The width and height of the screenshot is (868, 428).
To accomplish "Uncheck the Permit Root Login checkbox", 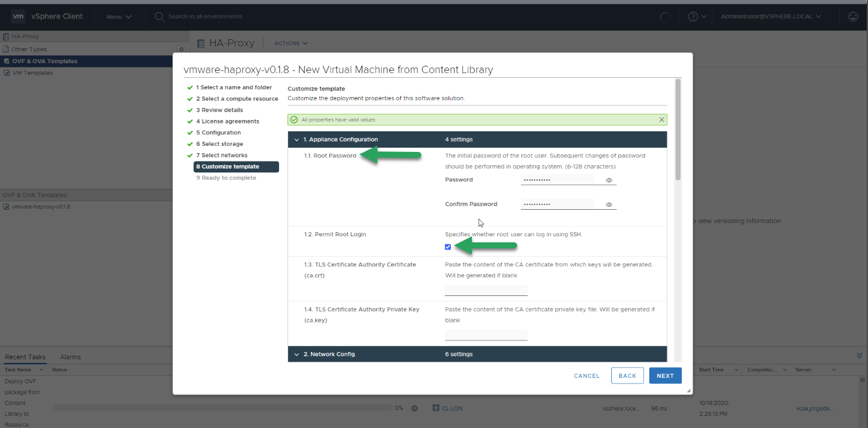I will (448, 247).
